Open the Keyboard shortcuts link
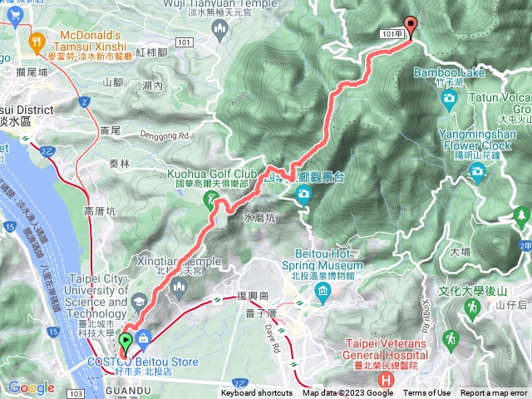This screenshot has height=399, width=532. (x=257, y=393)
